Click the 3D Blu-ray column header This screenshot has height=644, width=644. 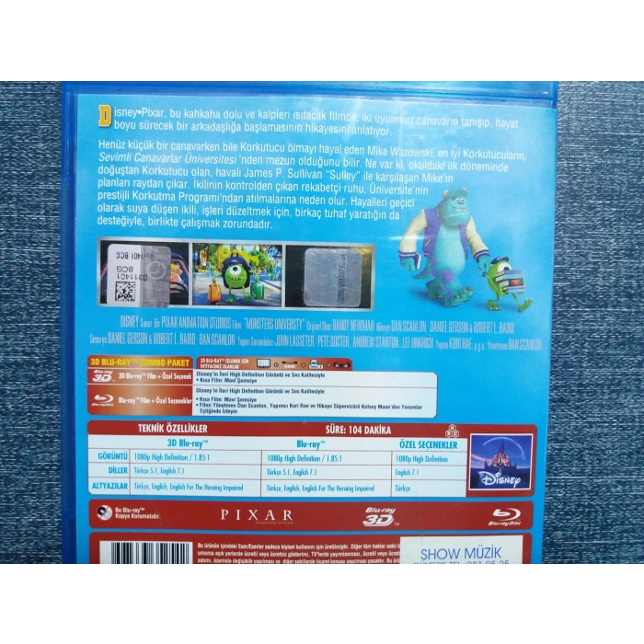pyautogui.click(x=188, y=443)
